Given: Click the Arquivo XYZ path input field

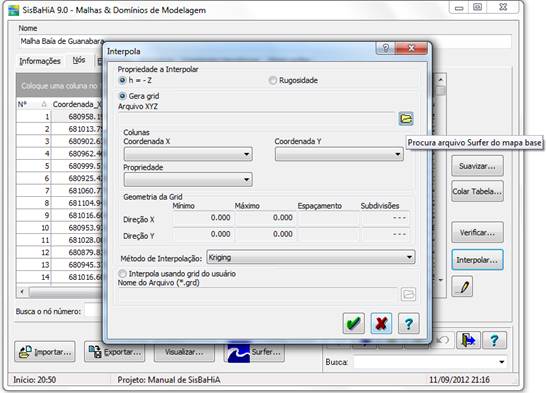Looking at the screenshot, I should (x=257, y=119).
